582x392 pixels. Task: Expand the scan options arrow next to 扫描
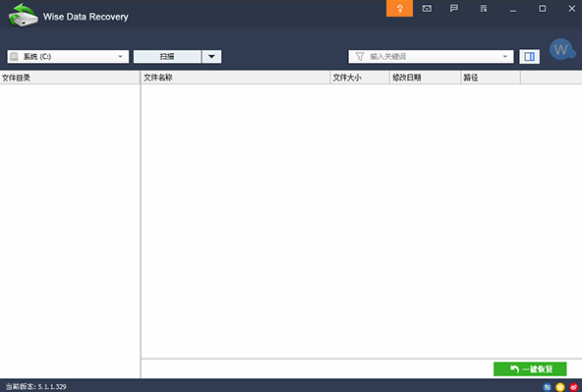[211, 56]
